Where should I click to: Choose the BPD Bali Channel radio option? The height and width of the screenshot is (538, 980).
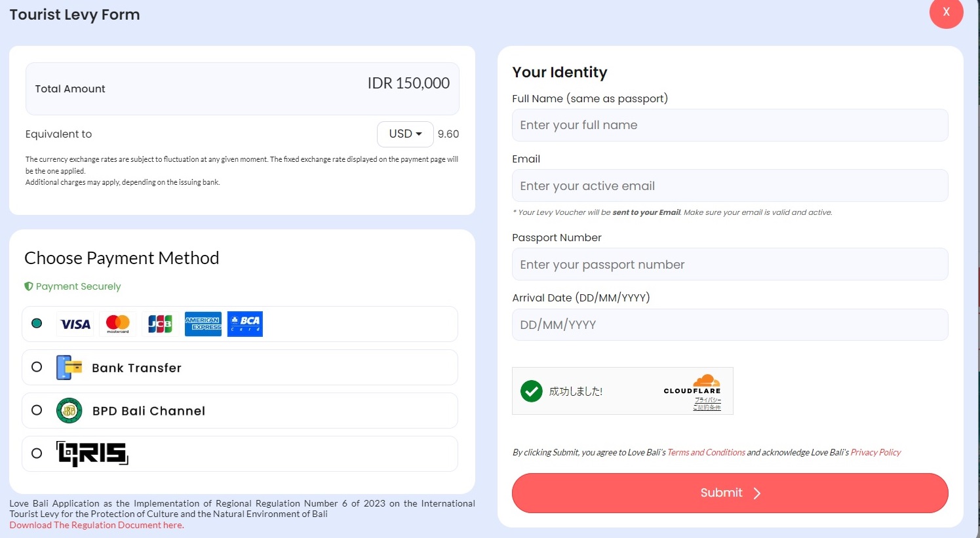pos(37,410)
